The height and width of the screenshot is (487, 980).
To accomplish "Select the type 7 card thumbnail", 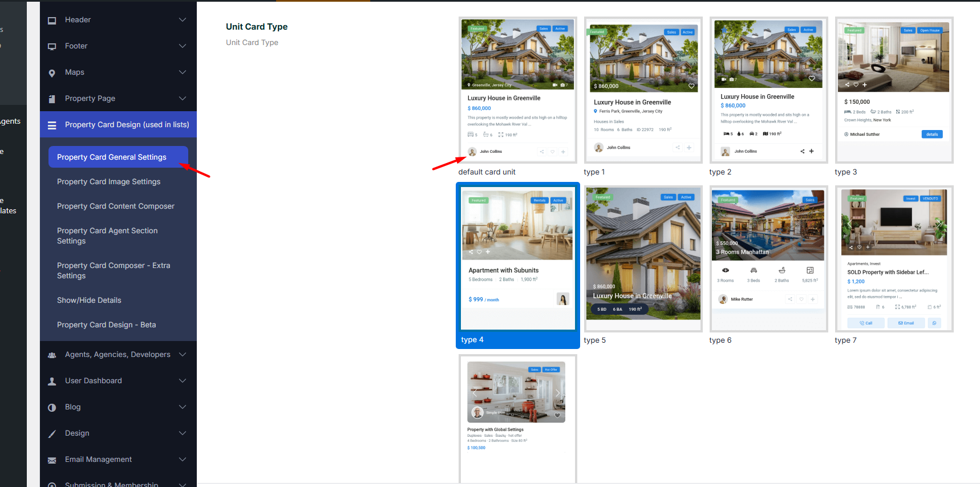I will point(894,258).
